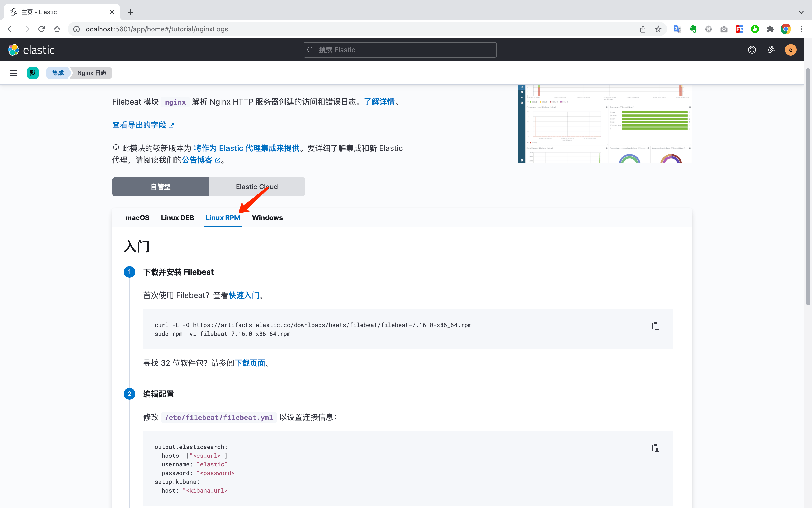Go back in browser history

click(11, 29)
